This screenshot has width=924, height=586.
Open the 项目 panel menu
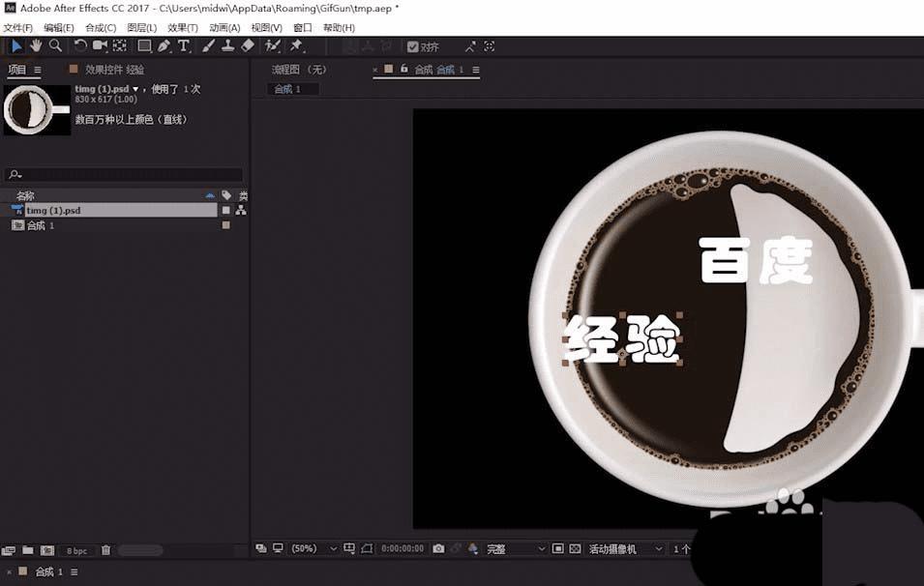coord(38,70)
